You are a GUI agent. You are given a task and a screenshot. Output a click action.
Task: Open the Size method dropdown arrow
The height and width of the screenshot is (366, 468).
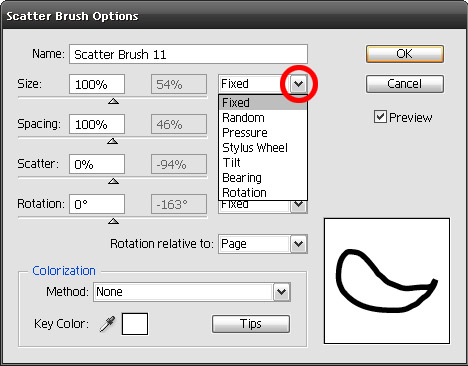click(x=298, y=84)
